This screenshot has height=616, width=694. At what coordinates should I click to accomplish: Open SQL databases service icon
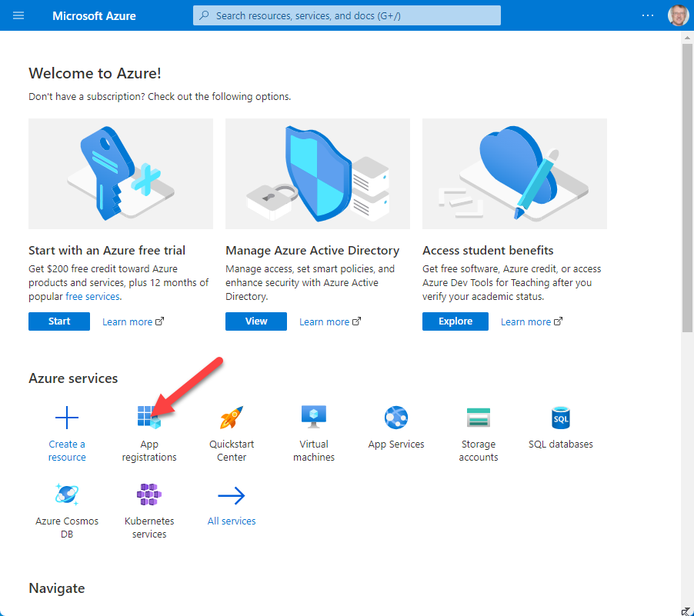(561, 418)
